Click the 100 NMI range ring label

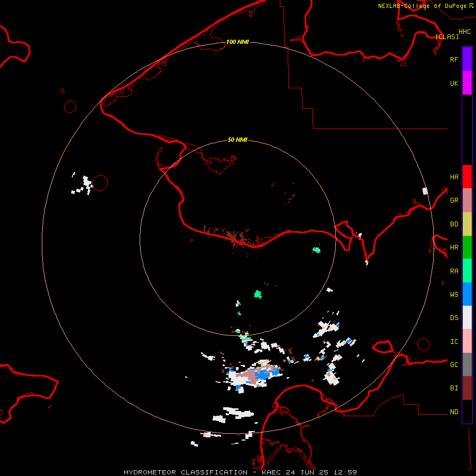[x=237, y=42]
